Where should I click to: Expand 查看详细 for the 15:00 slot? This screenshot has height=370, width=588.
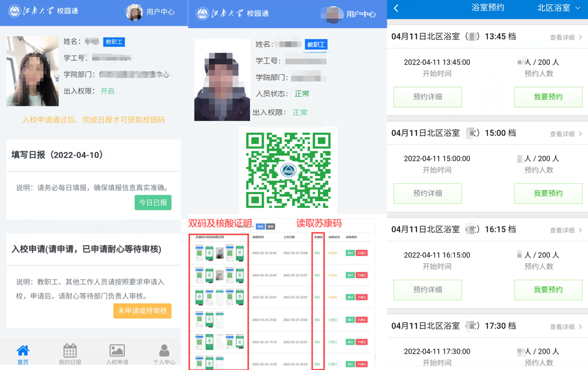point(566,134)
